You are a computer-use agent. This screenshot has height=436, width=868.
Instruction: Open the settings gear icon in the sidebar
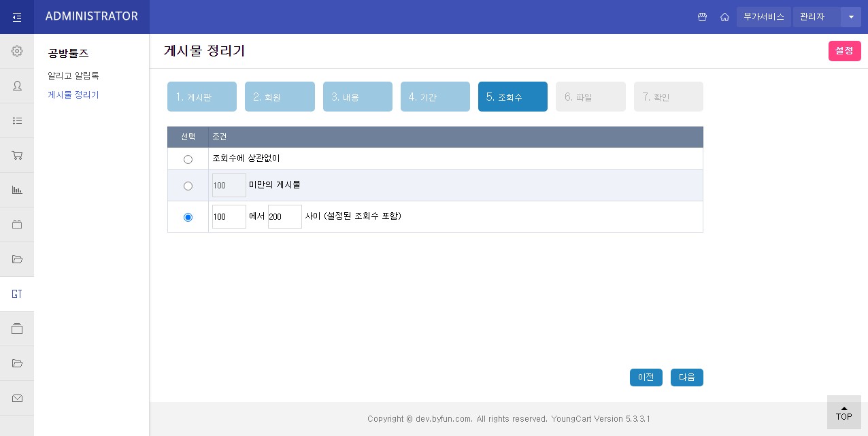(17, 51)
